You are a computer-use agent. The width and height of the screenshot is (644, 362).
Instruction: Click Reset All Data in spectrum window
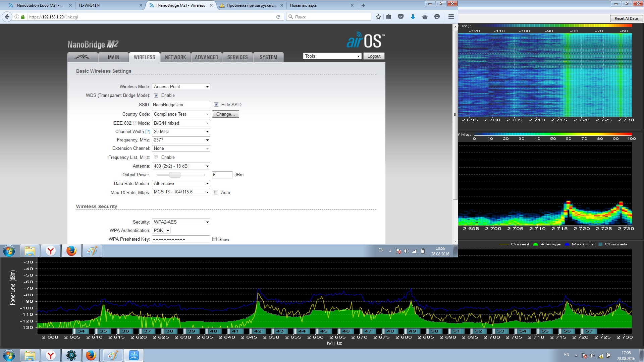pyautogui.click(x=626, y=18)
